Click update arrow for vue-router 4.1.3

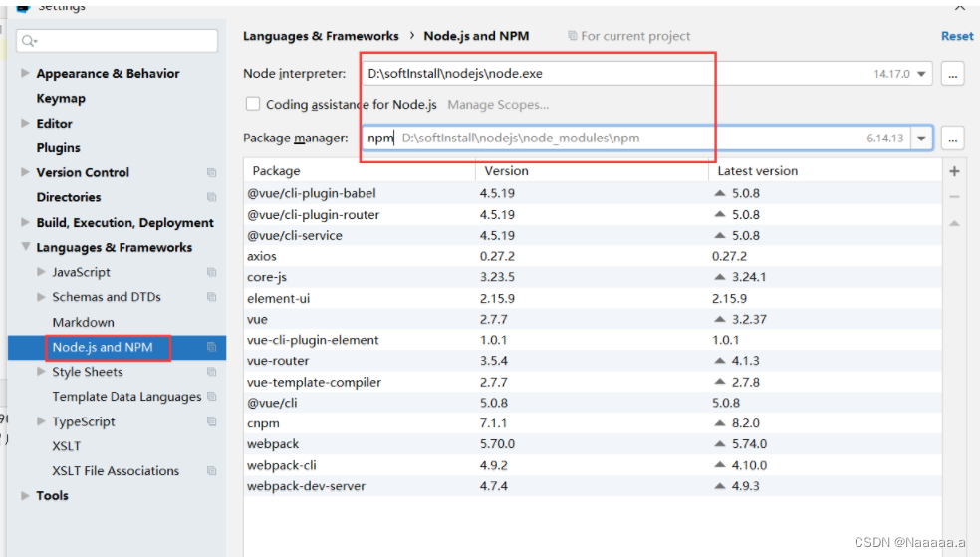[720, 360]
